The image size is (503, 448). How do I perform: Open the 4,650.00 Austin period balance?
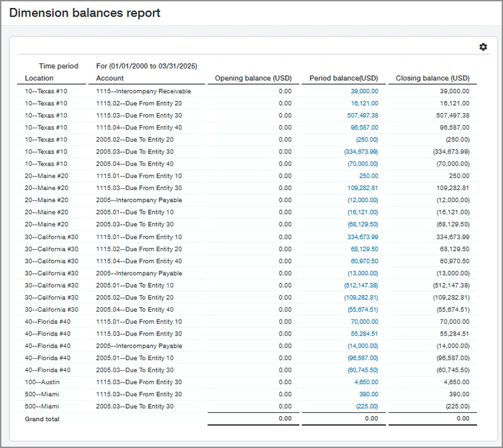(366, 382)
